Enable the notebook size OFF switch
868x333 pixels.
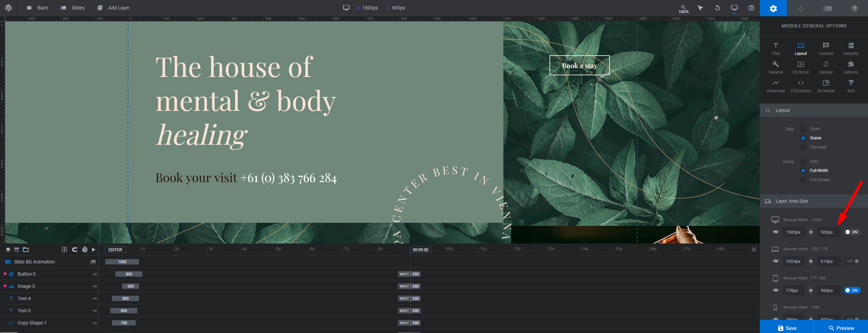tap(852, 261)
